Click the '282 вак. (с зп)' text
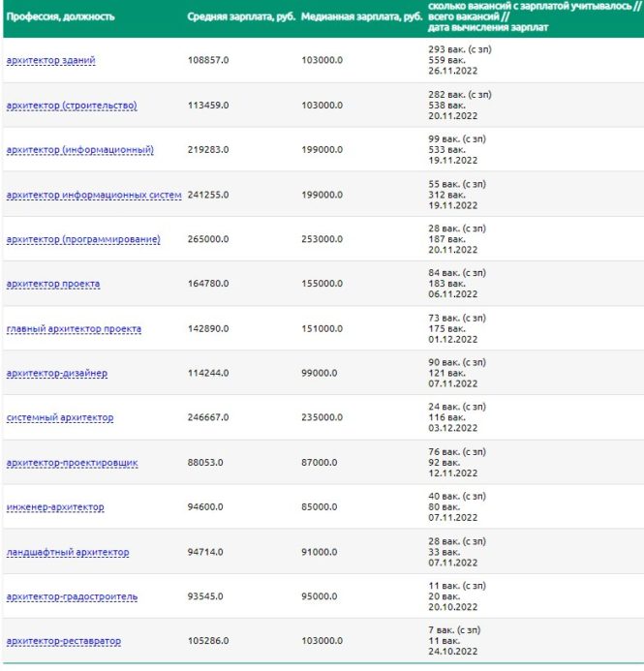This screenshot has height=671, width=644. tap(460, 95)
